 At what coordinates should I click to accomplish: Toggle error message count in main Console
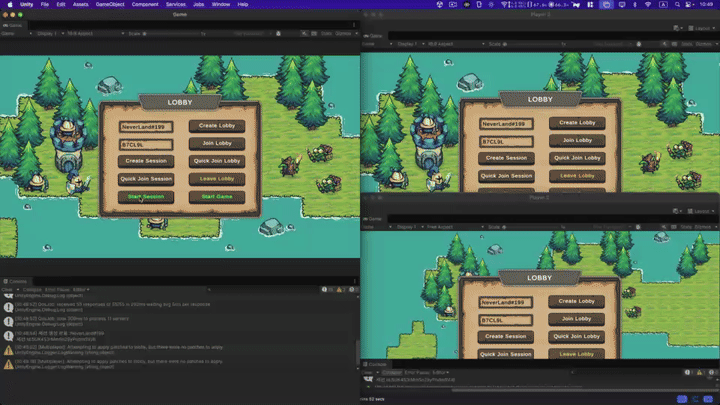[x=353, y=290]
